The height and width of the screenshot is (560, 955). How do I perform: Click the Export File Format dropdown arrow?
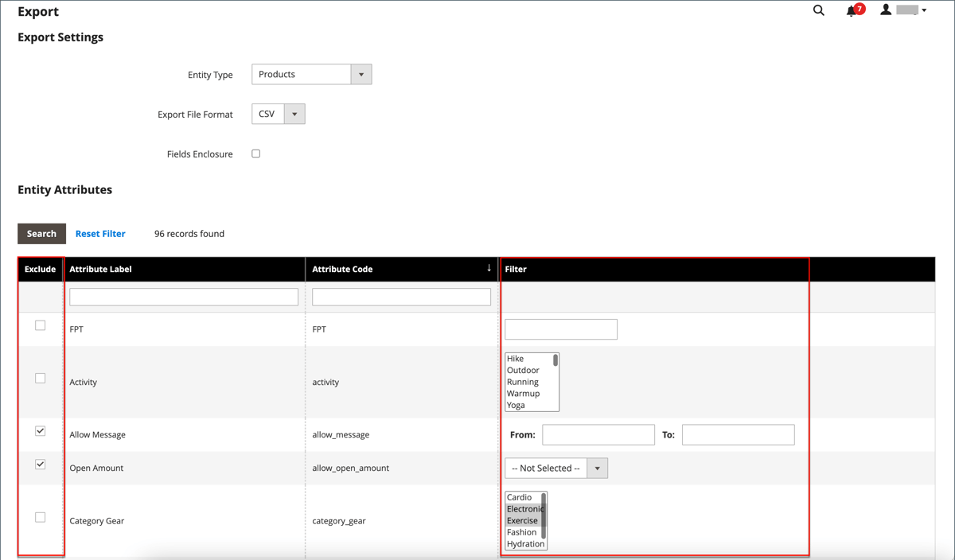[x=294, y=114]
